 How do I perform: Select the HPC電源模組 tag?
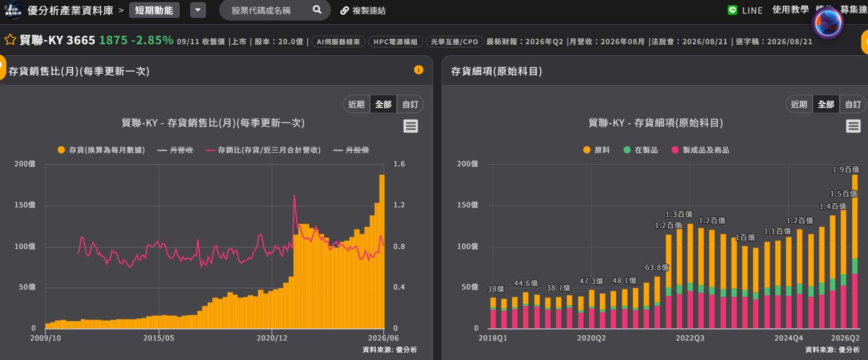(x=395, y=42)
